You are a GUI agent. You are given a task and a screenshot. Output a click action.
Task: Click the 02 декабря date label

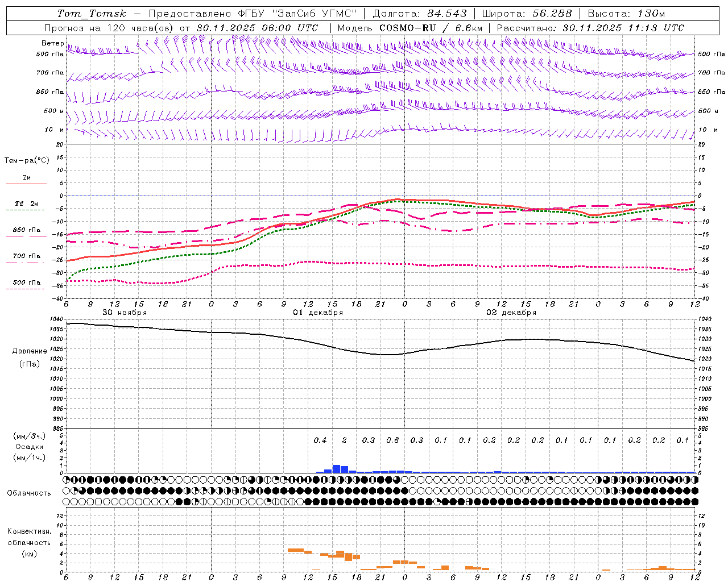[x=511, y=313]
